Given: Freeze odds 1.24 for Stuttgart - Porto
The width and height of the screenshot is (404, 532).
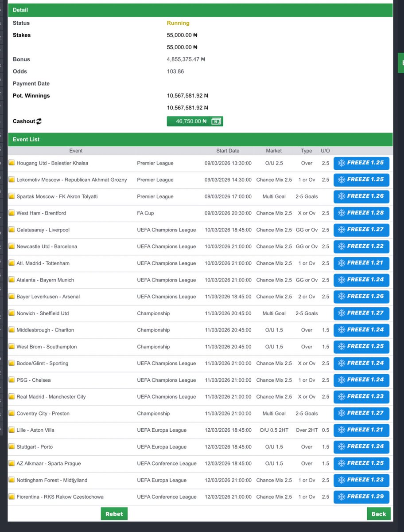Looking at the screenshot, I should point(361,447).
